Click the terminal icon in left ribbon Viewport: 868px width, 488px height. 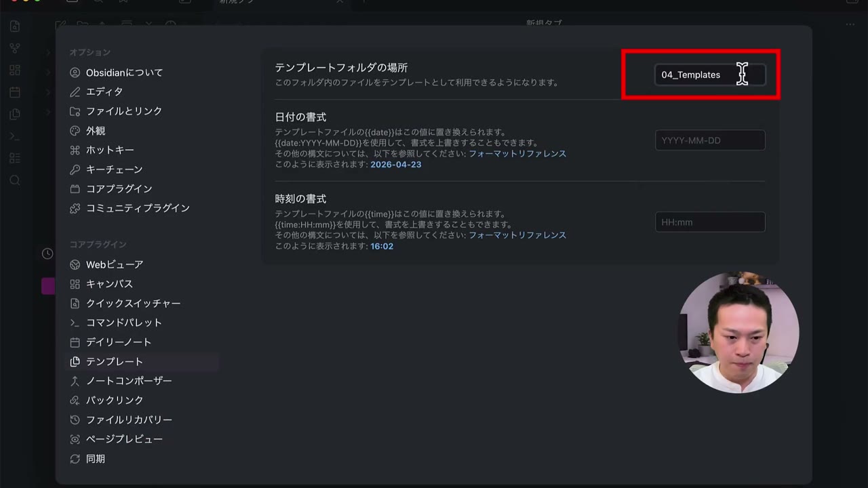[15, 136]
